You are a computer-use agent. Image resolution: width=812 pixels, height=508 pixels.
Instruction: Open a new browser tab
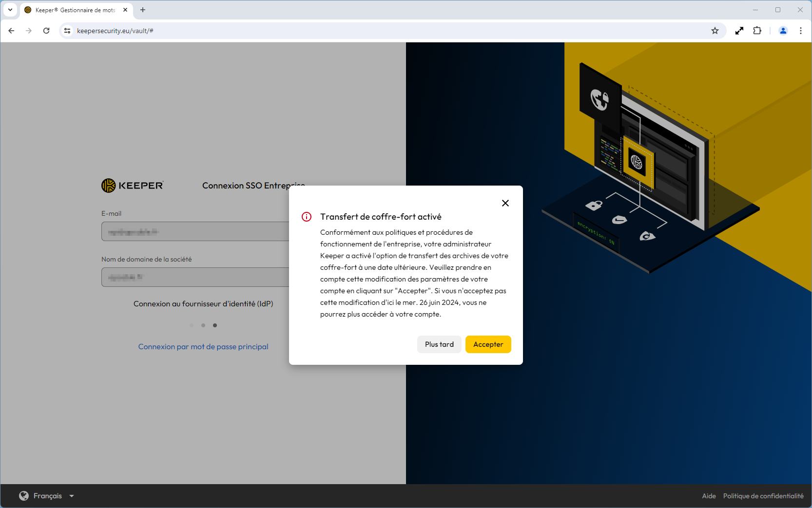point(143,10)
